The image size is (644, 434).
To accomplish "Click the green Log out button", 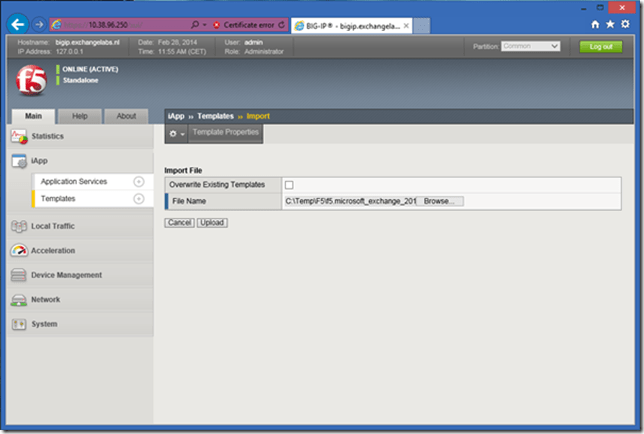I will click(x=600, y=46).
